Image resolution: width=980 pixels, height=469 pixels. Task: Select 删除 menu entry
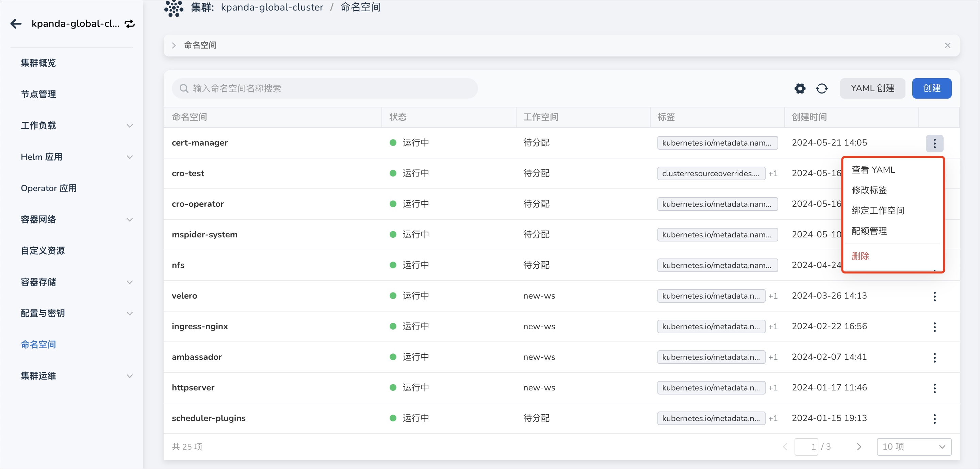pos(860,256)
